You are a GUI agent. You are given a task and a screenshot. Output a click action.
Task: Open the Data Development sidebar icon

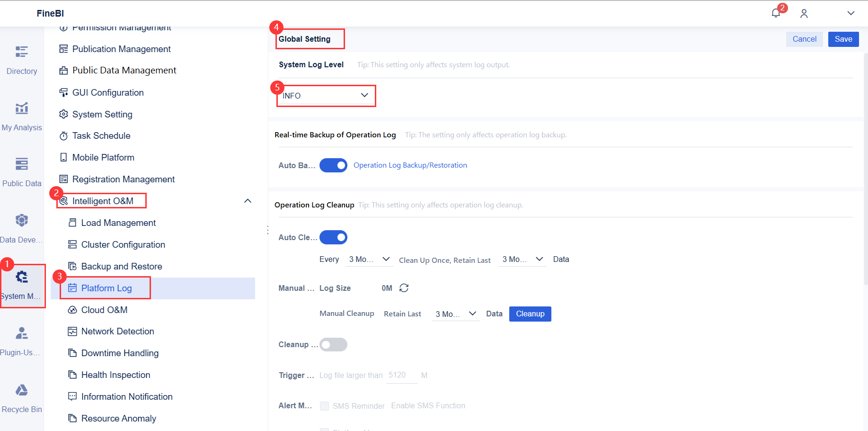coord(22,228)
